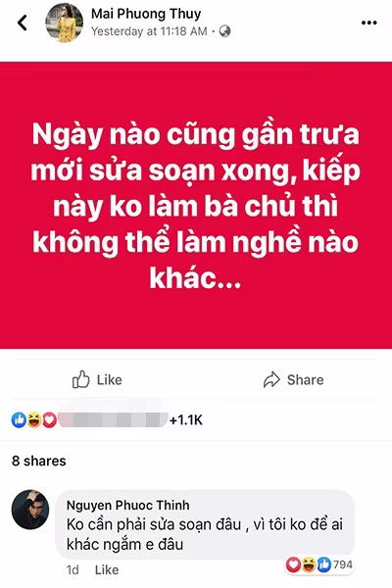Tap the haha reaction emoji in summary

point(34,420)
